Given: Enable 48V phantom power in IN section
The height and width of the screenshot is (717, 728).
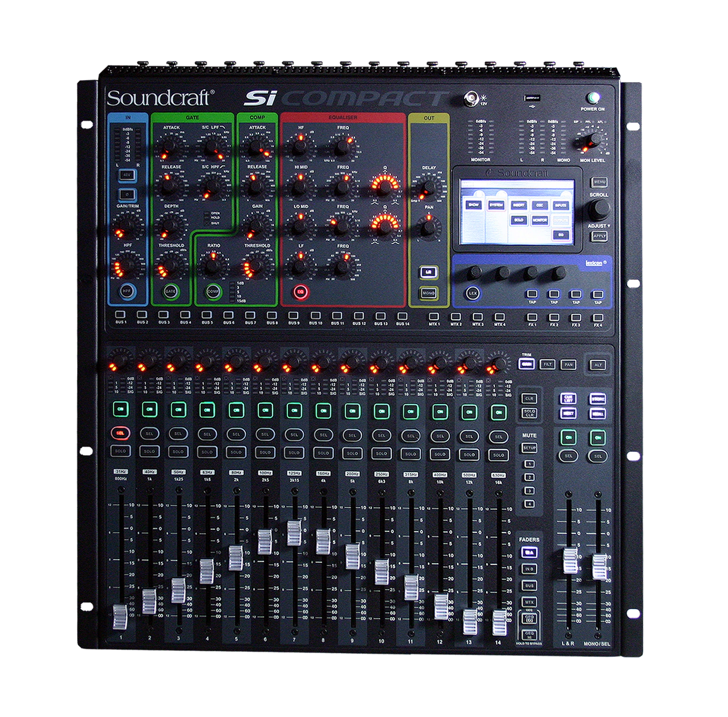Looking at the screenshot, I should 127,175.
